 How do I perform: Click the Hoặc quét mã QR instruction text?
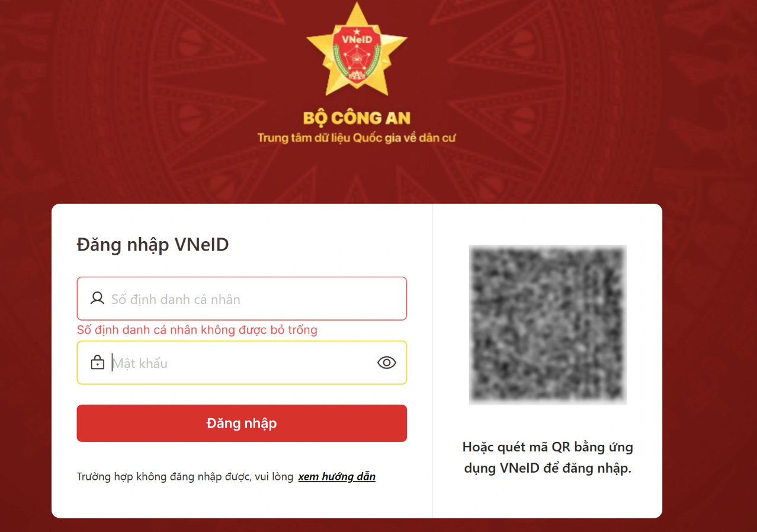click(548, 457)
